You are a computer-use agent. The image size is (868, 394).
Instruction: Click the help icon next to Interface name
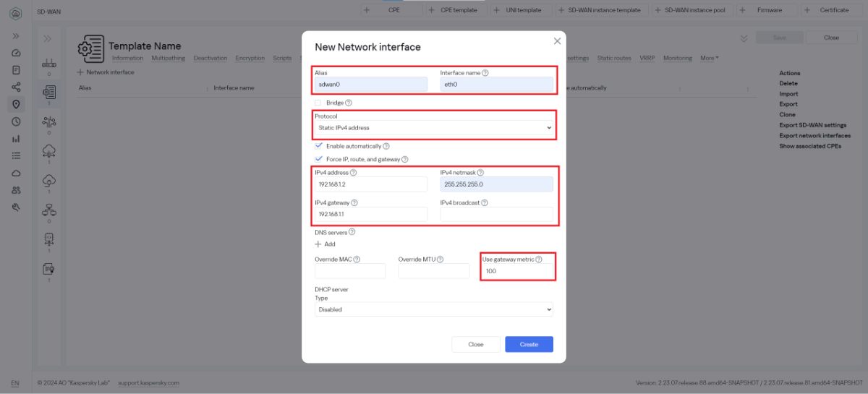[485, 73]
